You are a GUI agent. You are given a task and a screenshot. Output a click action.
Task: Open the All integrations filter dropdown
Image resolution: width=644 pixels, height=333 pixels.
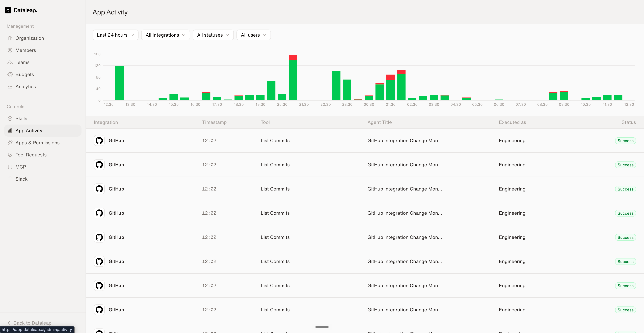point(166,35)
